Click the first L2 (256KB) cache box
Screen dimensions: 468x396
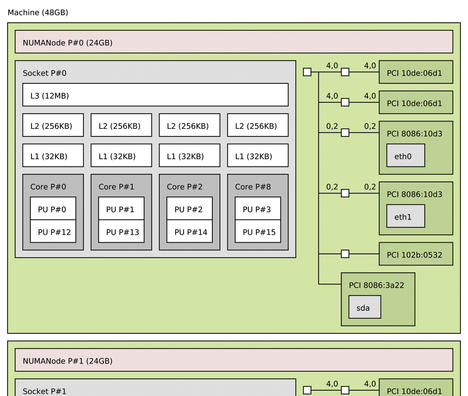click(x=53, y=125)
